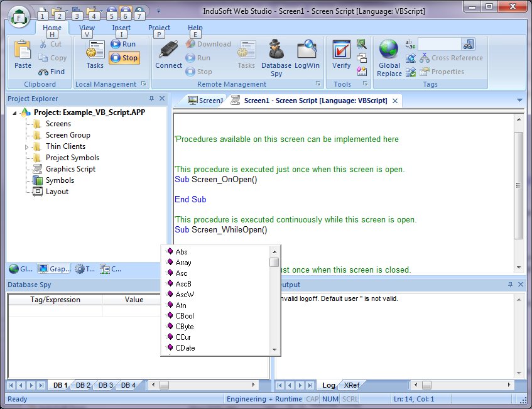The width and height of the screenshot is (532, 409).
Task: Click middle small icon in Tools group
Action: click(362, 58)
